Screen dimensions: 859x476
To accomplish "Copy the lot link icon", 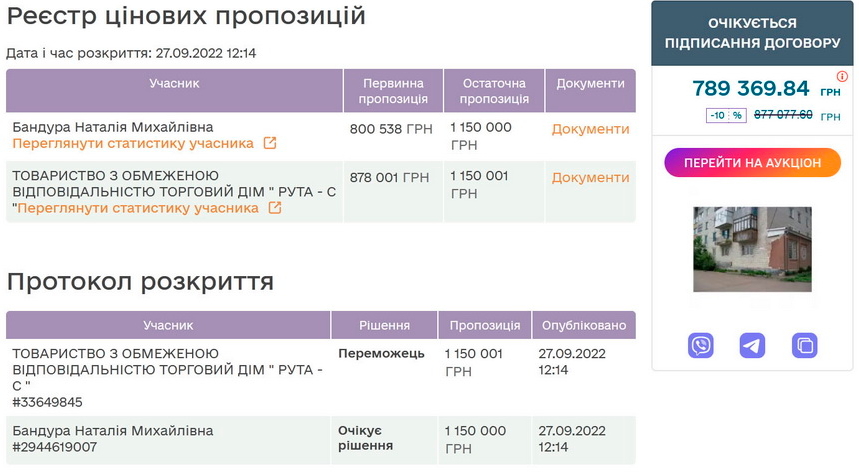I will pos(804,346).
